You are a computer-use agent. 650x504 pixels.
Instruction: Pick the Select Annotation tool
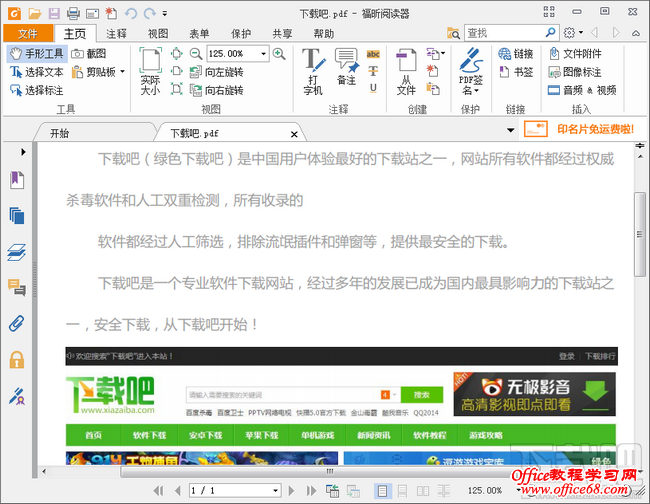tap(37, 90)
